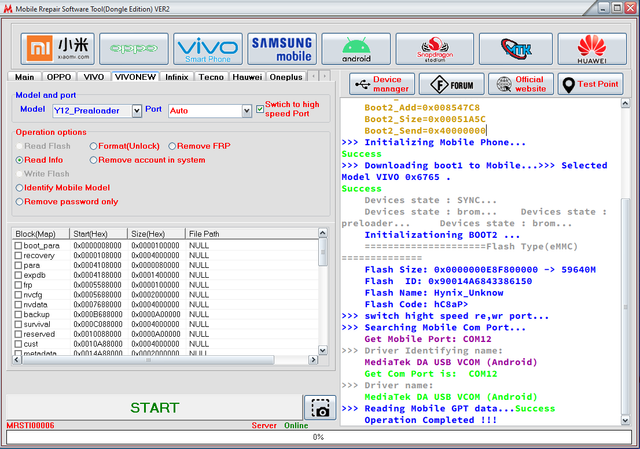Click the Server Online status text
The height and width of the screenshot is (449, 640).
[x=280, y=425]
